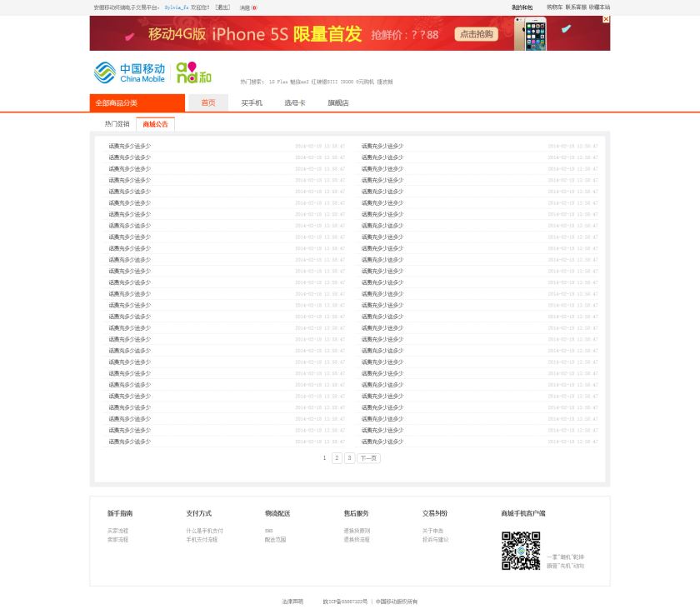
Task: Close the iPhone 5S banner ad
Action: click(x=606, y=19)
